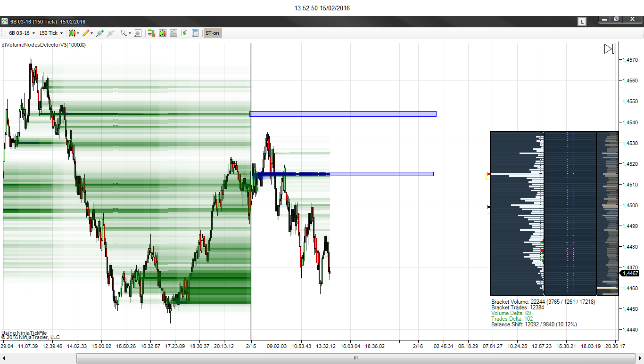Click the 1,4440 price axis label
The width and height of the screenshot is (644, 364).
pos(631,330)
